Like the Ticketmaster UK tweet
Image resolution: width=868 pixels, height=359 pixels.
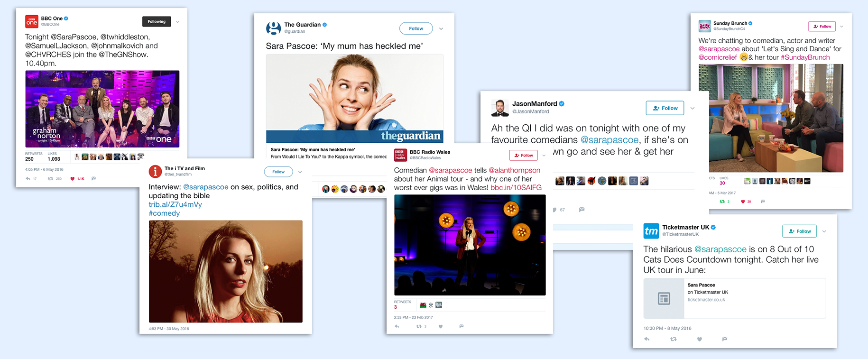(x=699, y=339)
